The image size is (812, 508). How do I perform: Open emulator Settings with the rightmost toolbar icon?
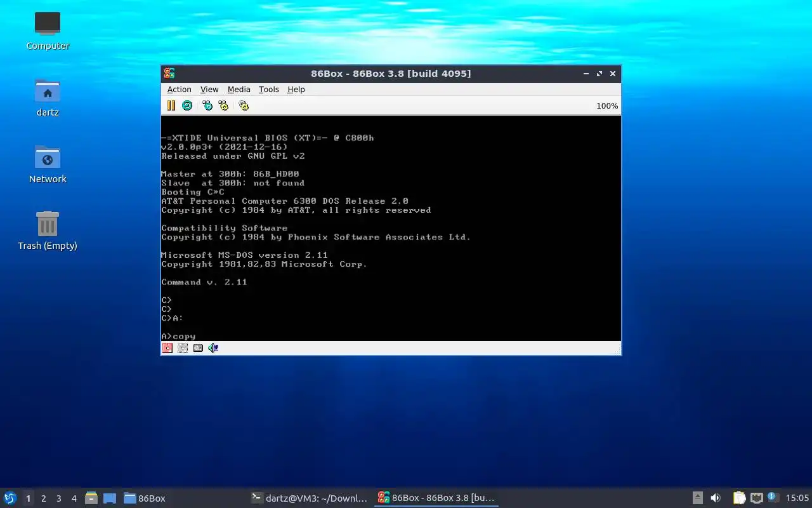pos(244,105)
